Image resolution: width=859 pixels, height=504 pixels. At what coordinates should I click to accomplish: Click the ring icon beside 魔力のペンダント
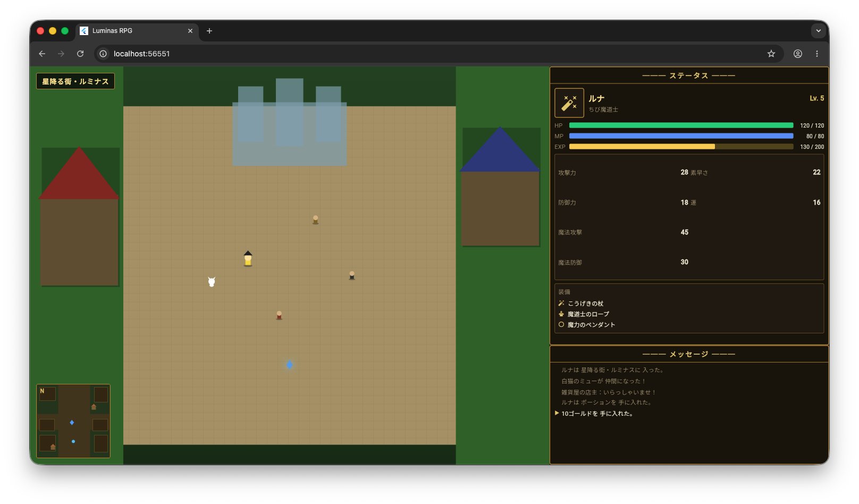[561, 324]
